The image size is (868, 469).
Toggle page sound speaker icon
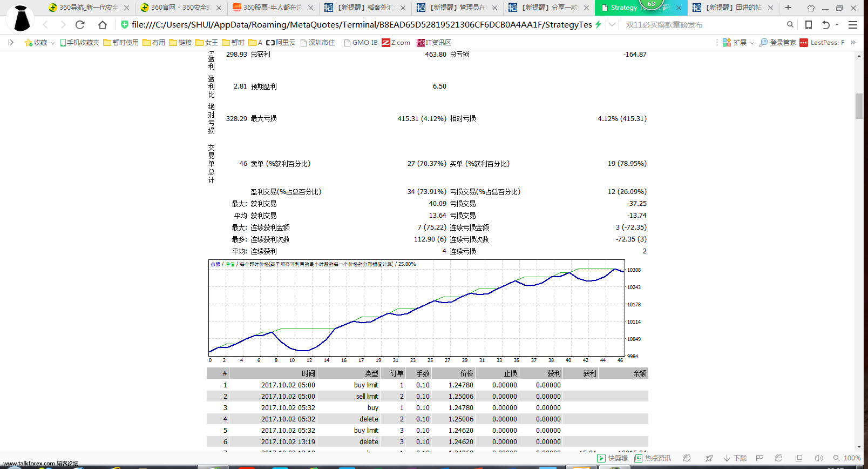point(819,458)
